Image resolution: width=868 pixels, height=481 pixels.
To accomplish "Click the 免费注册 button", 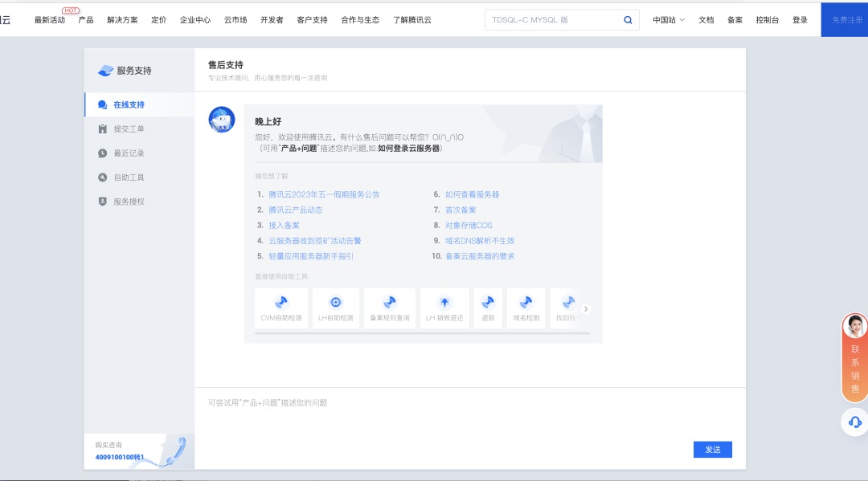I will (844, 20).
